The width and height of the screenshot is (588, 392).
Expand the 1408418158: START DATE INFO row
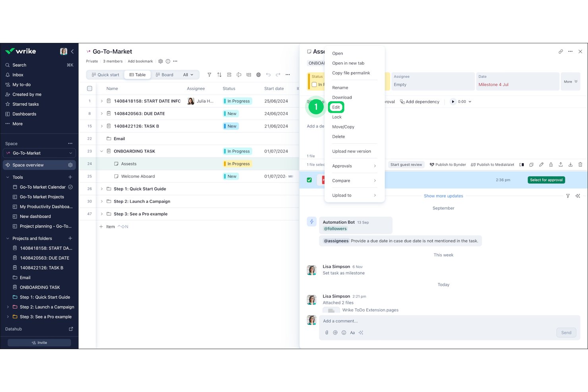tap(102, 101)
